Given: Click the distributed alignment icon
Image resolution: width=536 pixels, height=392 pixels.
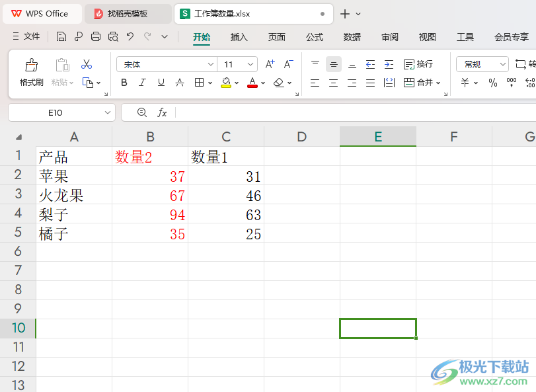Looking at the screenshot, I should (389, 83).
